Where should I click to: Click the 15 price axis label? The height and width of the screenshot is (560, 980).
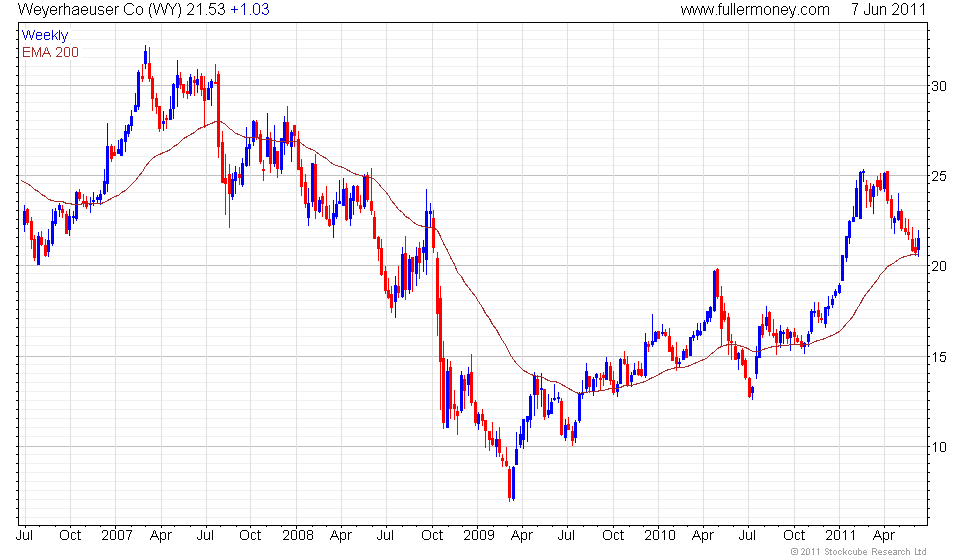coord(939,358)
